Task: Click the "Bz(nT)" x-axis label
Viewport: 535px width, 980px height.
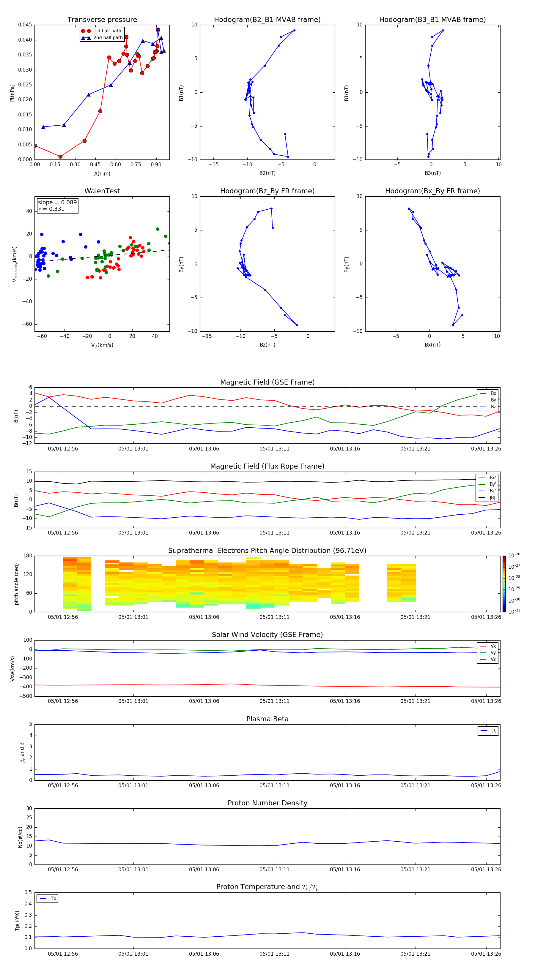Action: click(267, 345)
